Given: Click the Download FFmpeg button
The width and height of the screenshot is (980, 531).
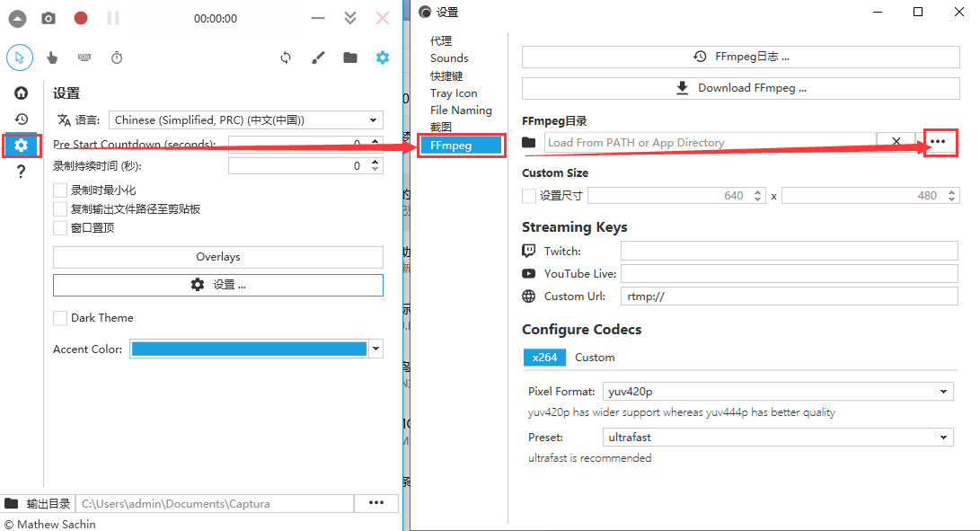Looking at the screenshot, I should click(741, 88).
